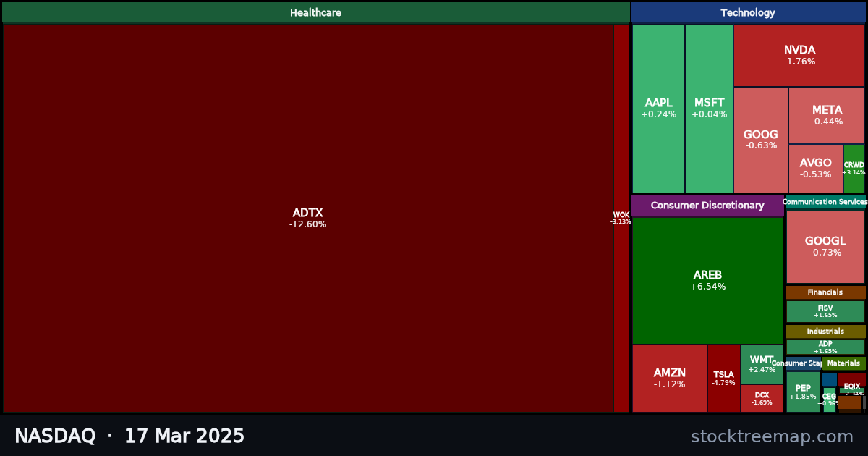This screenshot has width=868, height=456.
Task: Select the GOOG -0.63% tile
Action: [761, 140]
